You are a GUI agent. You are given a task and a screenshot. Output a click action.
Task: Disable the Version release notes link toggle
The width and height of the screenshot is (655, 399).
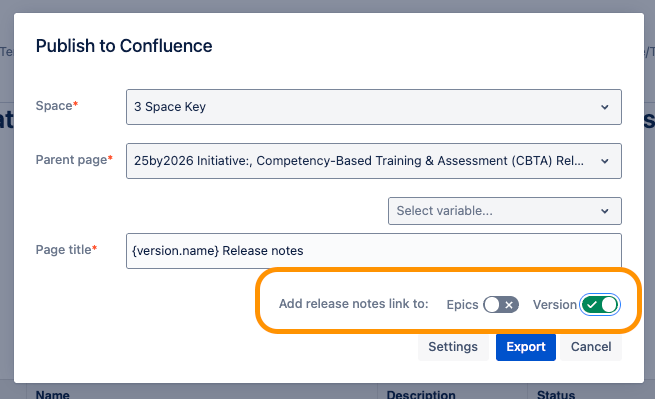[600, 305]
